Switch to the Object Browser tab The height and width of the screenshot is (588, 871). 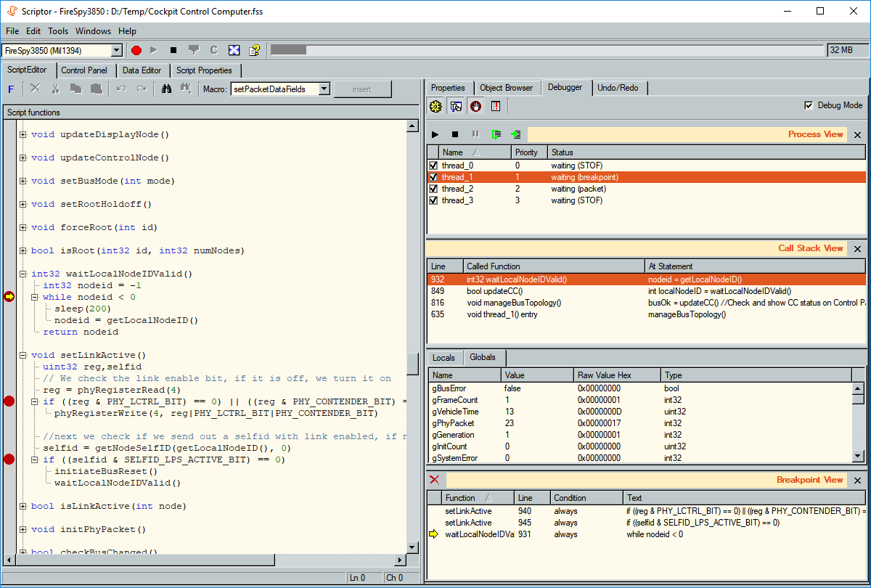pos(506,88)
